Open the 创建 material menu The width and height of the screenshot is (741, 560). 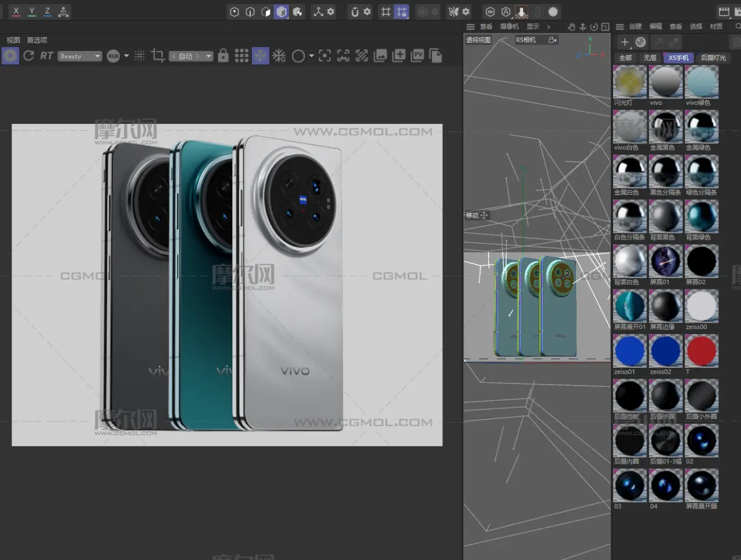(636, 27)
